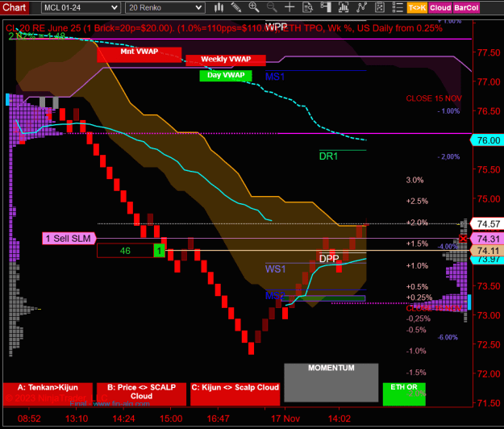Click the Mnt VWAP label

click(x=140, y=55)
